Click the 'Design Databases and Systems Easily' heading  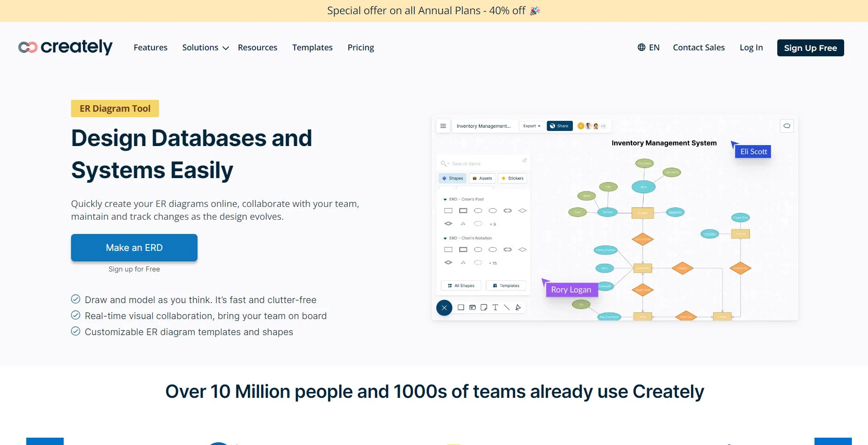(x=192, y=154)
